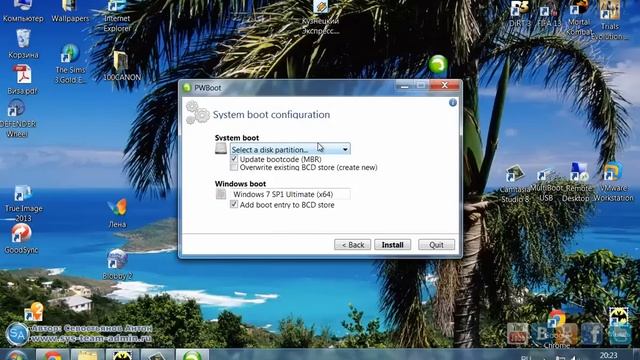Open the PWBoot green taskbar button

click(192, 355)
